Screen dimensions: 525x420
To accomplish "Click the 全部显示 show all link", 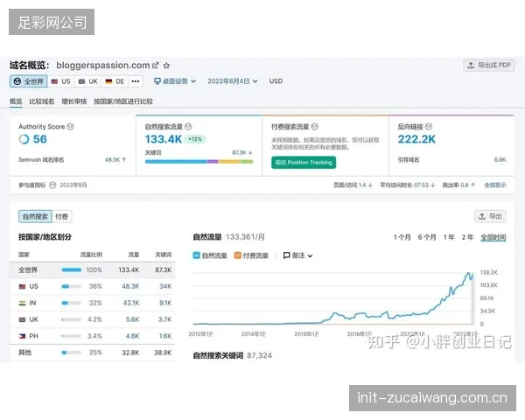I will [x=495, y=185].
